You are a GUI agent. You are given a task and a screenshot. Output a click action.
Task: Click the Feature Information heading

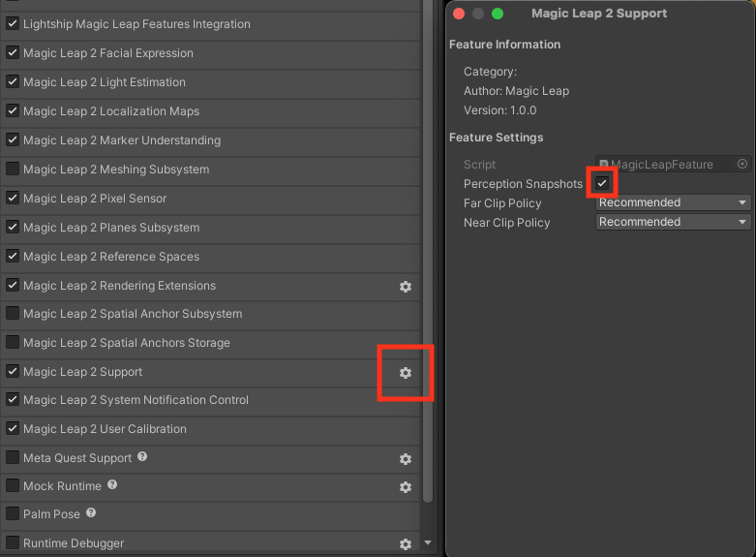click(x=504, y=45)
